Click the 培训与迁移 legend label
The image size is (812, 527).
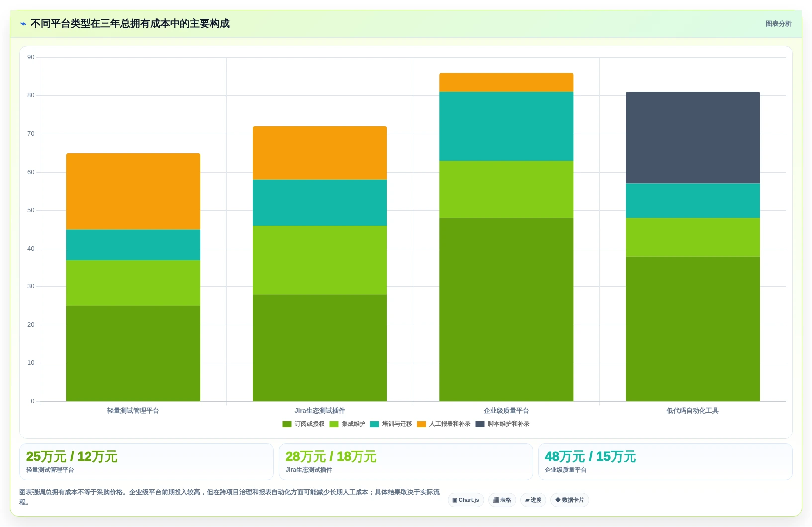tap(397, 424)
